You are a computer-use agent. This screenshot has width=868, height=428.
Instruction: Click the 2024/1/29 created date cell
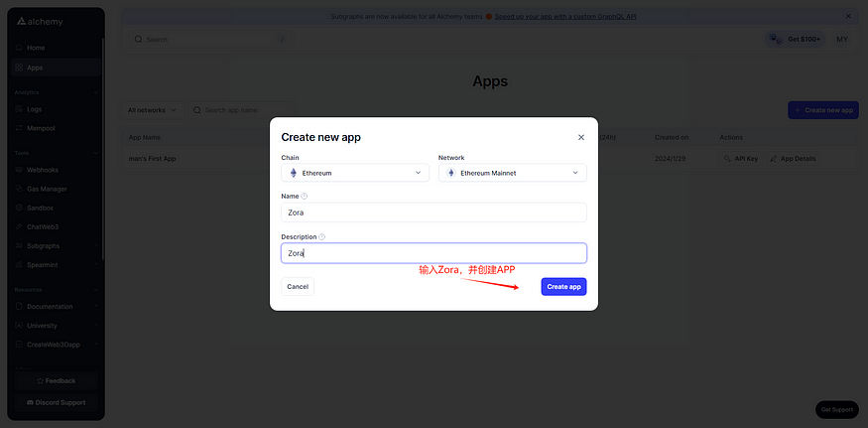[671, 159]
